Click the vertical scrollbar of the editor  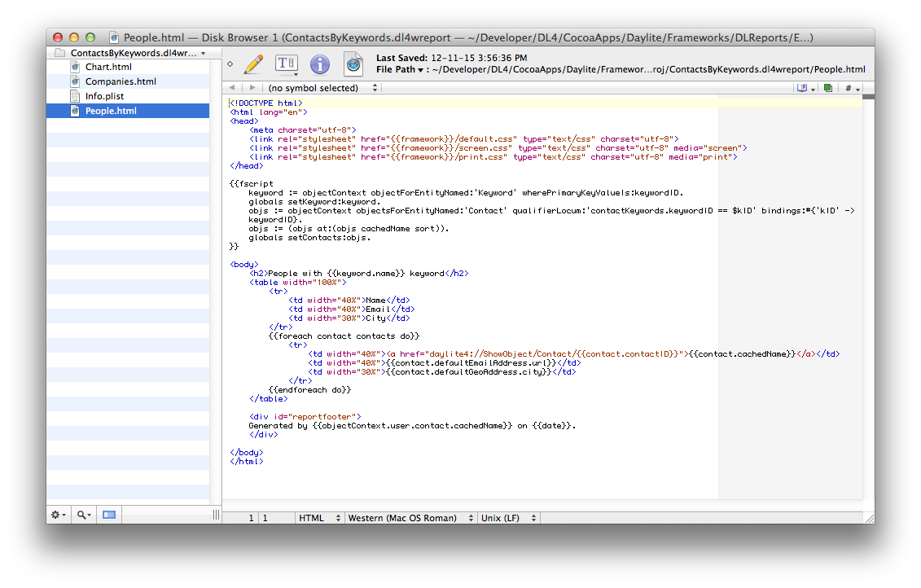point(869,300)
